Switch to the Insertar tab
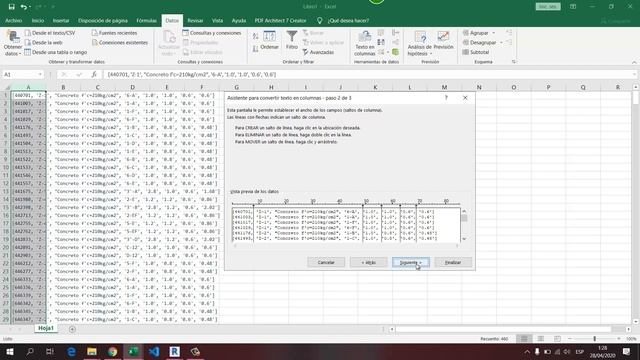 click(x=61, y=20)
